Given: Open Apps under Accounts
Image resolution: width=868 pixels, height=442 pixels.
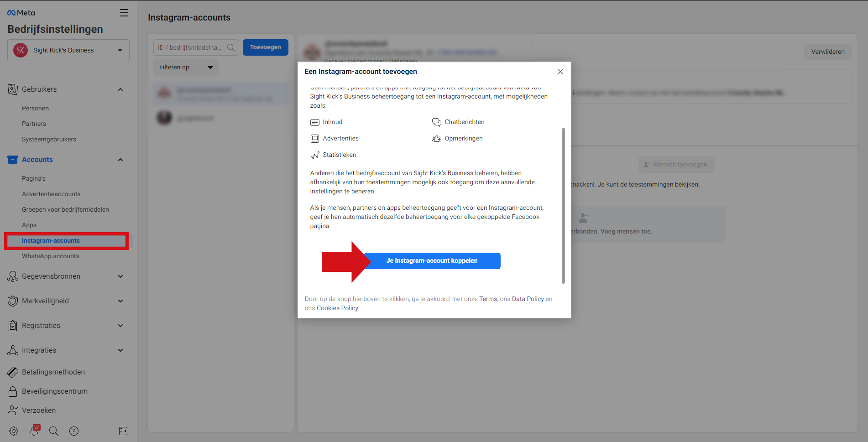Looking at the screenshot, I should [x=29, y=225].
